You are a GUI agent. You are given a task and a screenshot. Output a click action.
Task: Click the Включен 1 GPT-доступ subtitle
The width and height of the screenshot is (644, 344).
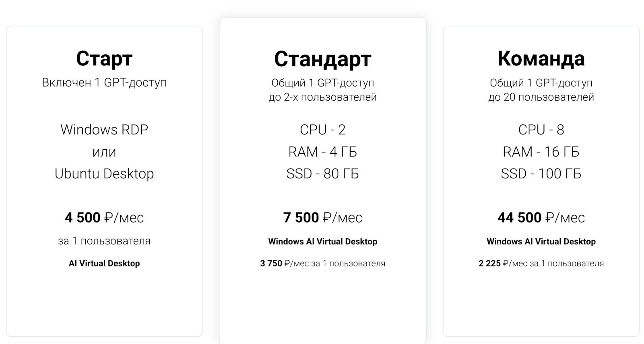(104, 82)
